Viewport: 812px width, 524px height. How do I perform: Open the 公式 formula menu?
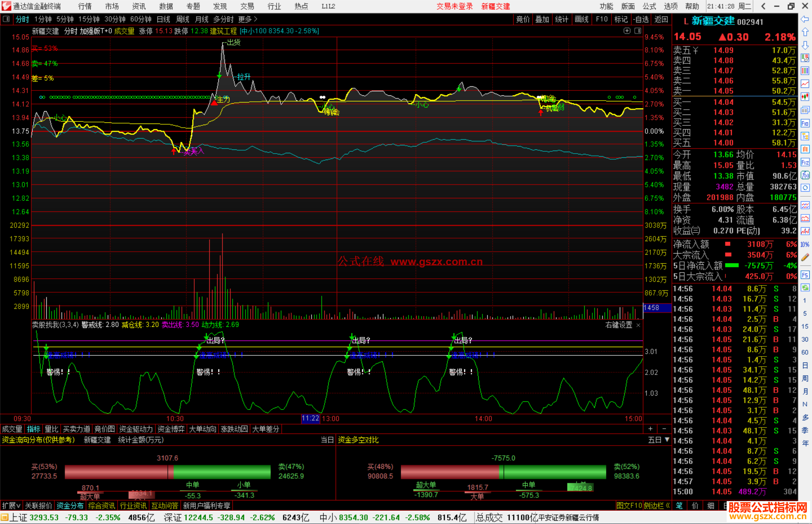tap(649, 6)
